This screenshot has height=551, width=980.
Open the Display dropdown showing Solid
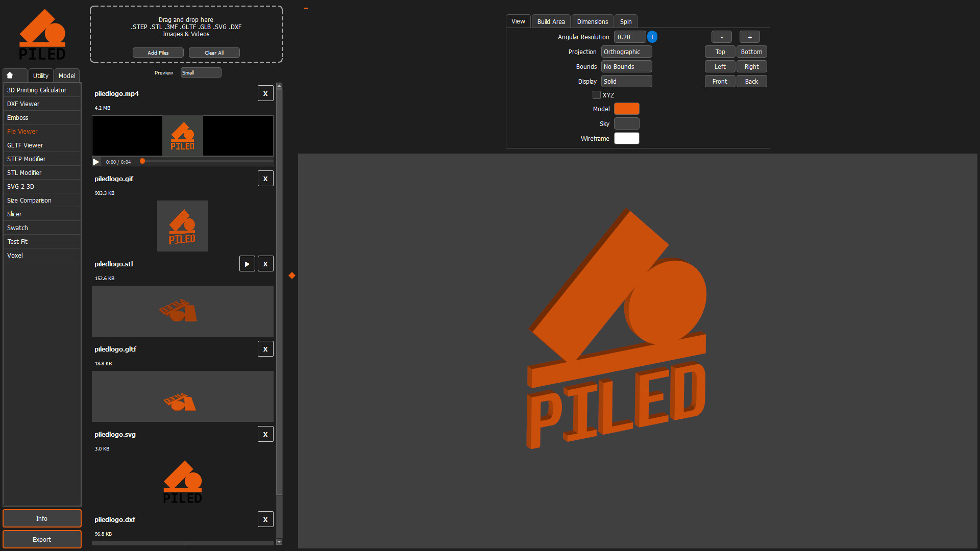tap(626, 81)
